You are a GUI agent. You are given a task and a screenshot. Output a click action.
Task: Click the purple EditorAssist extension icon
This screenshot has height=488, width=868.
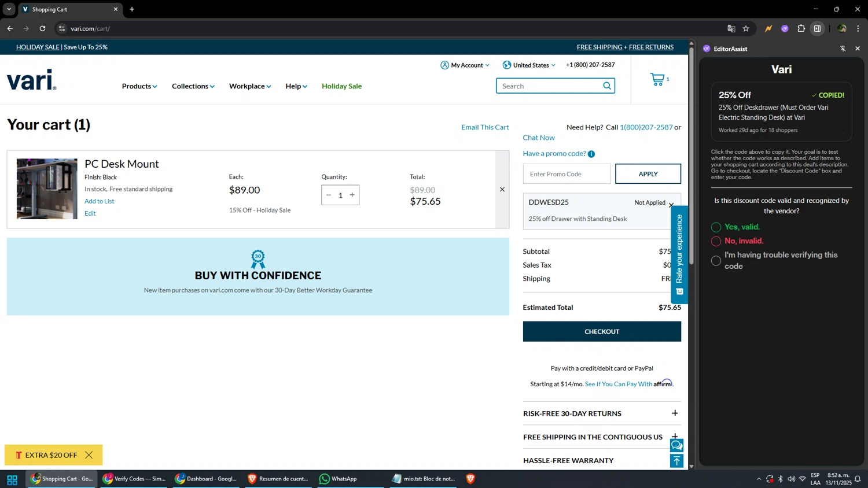(x=785, y=28)
